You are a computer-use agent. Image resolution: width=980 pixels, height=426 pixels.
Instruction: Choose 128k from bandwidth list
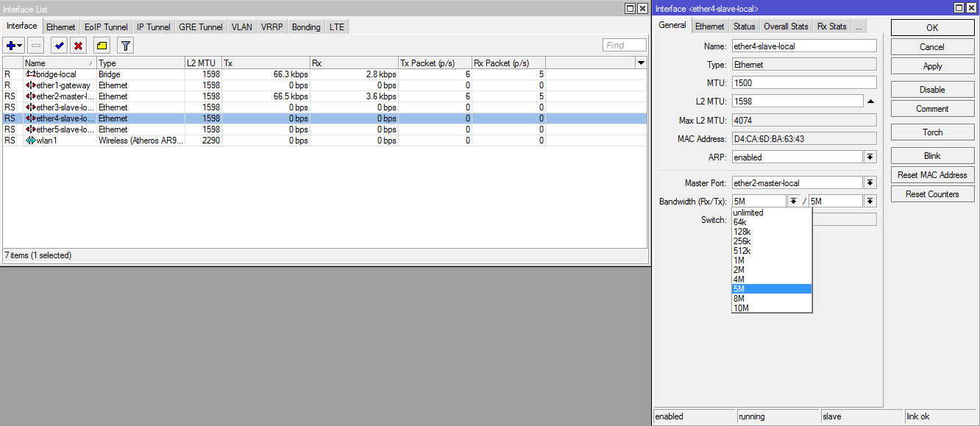772,232
